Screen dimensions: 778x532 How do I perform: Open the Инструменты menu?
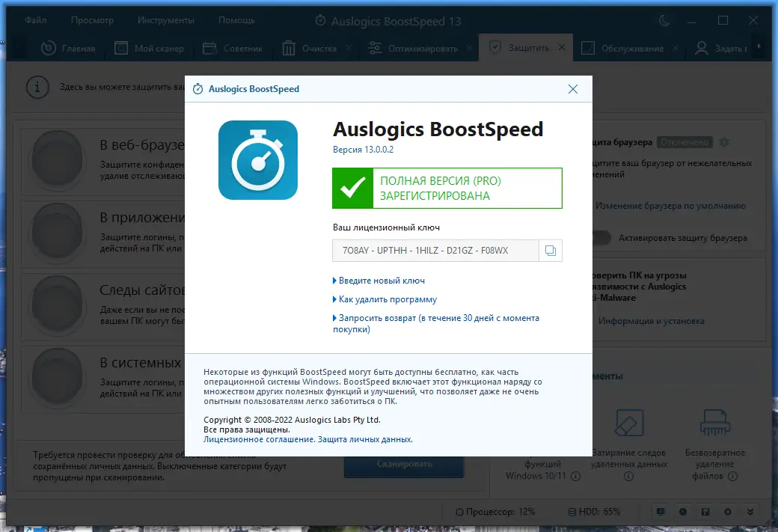click(165, 20)
